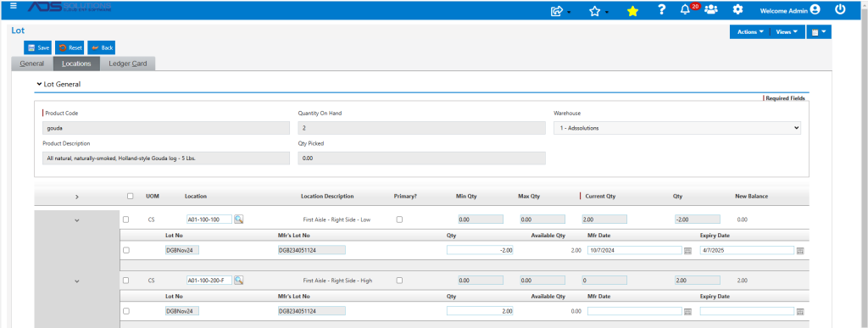Open calendar icon for 4/7/2025 expiry date
This screenshot has height=328, width=868.
coord(800,251)
